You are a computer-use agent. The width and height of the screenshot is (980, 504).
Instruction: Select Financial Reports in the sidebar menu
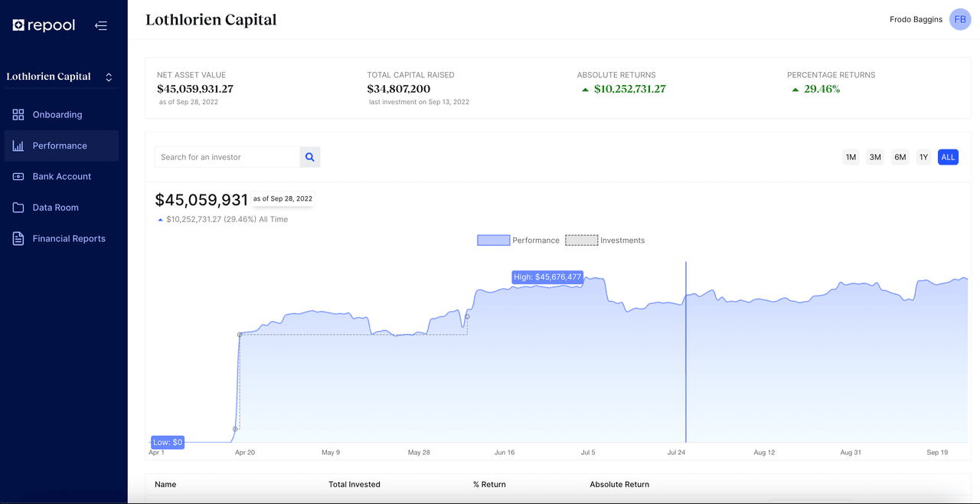pyautogui.click(x=69, y=238)
